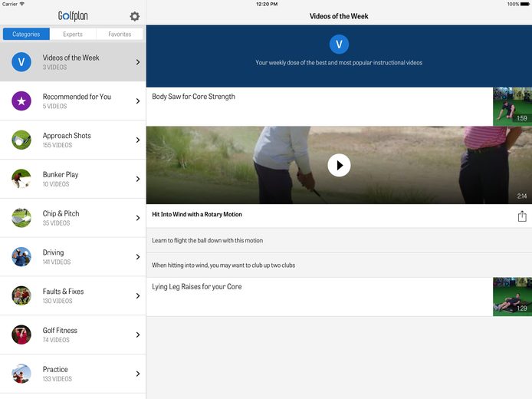Viewport: 532px width, 399px height.
Task: Select the Faults & Fixes label
Action: [x=63, y=292]
